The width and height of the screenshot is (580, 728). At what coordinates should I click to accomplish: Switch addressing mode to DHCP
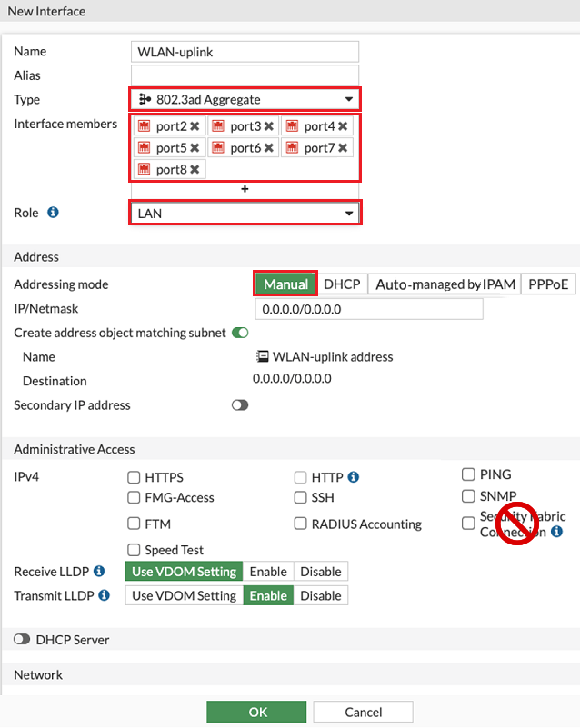[x=342, y=284]
